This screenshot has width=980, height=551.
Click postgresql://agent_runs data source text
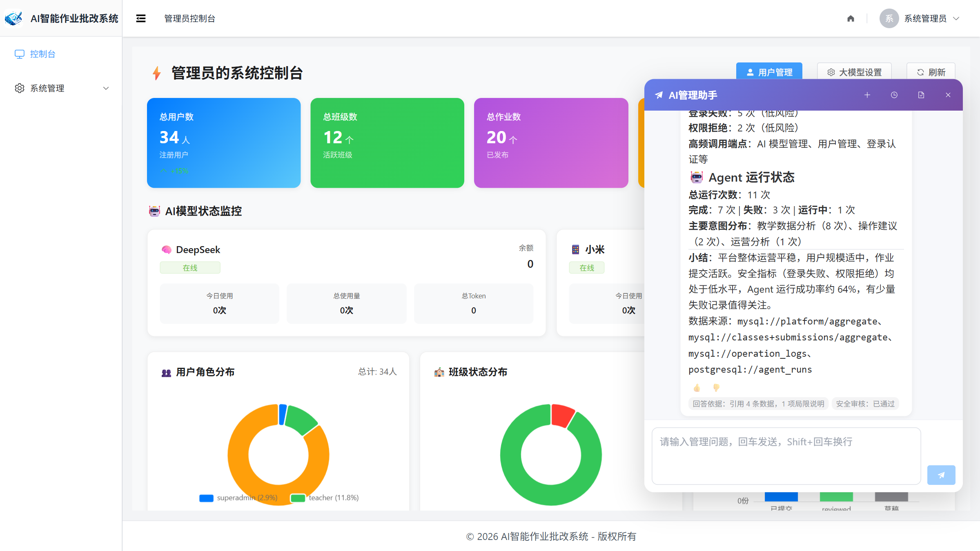(750, 369)
